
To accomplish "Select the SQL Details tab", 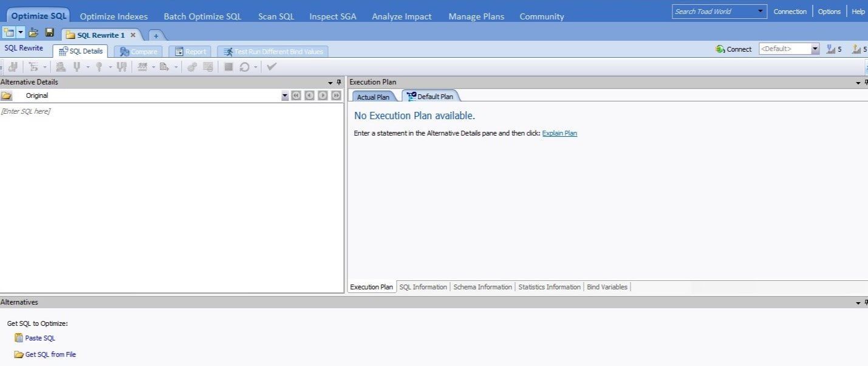I will (80, 51).
